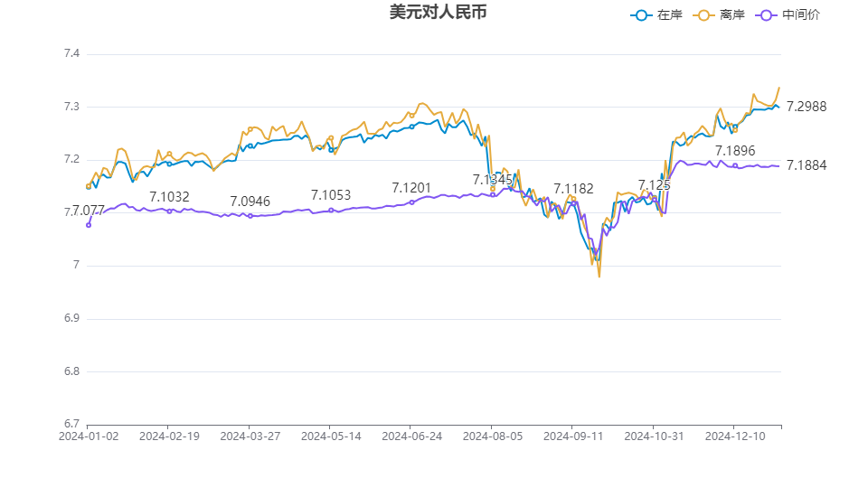The height and width of the screenshot is (488, 868).
Task: Click the end value label 7.2988
Action: pyautogui.click(x=807, y=107)
